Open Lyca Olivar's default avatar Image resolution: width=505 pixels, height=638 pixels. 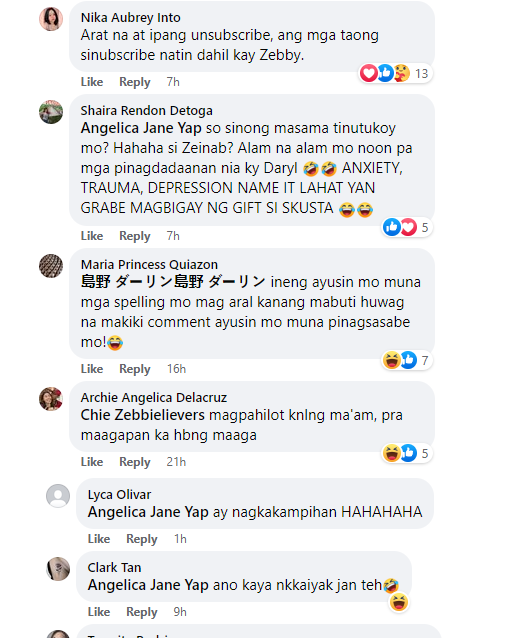click(58, 496)
